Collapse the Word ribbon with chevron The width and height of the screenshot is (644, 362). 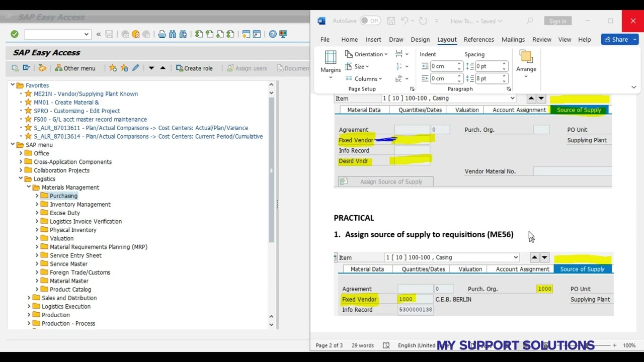pos(633,87)
